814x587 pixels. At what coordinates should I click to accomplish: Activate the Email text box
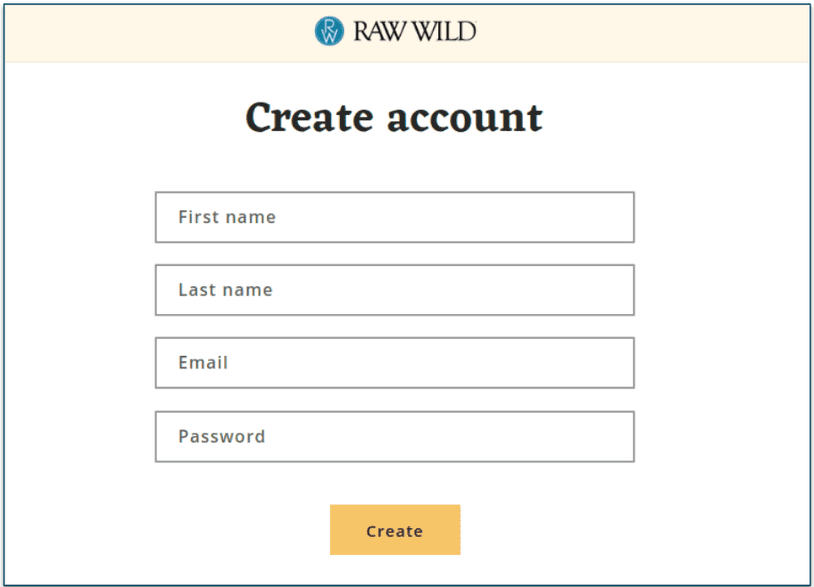coord(394,362)
